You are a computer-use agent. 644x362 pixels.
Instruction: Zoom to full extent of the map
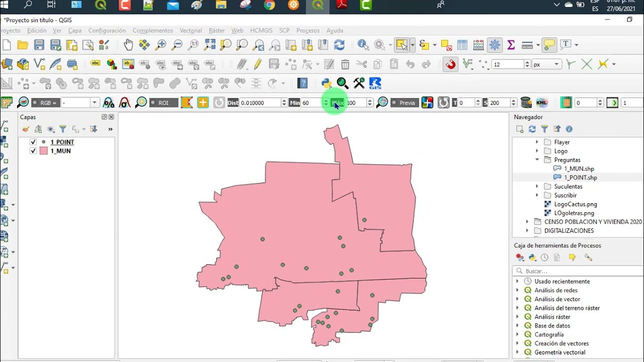point(209,45)
